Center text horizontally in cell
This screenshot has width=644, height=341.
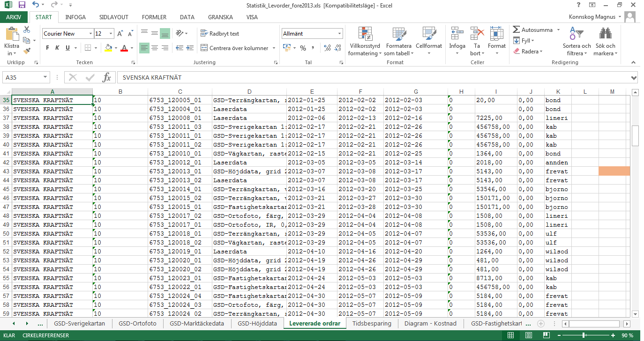[154, 48]
